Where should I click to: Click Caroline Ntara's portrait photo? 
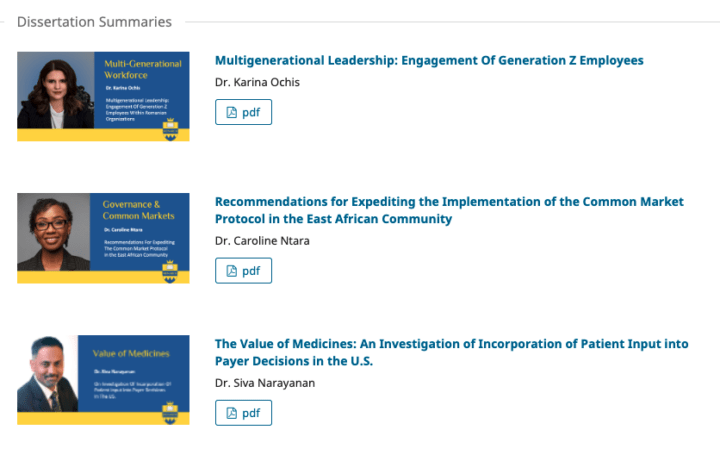(x=54, y=232)
